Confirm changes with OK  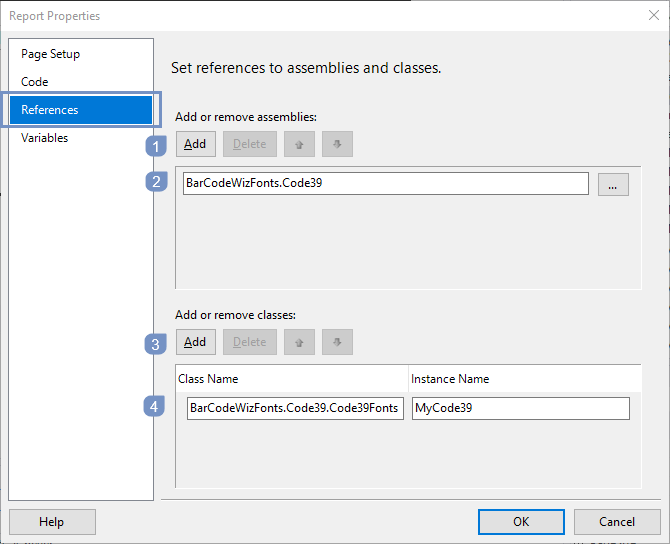point(521,522)
